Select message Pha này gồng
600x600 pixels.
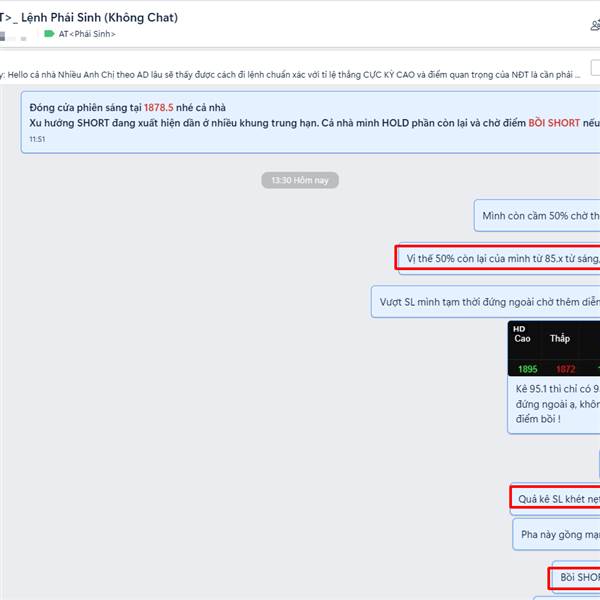[x=556, y=535]
